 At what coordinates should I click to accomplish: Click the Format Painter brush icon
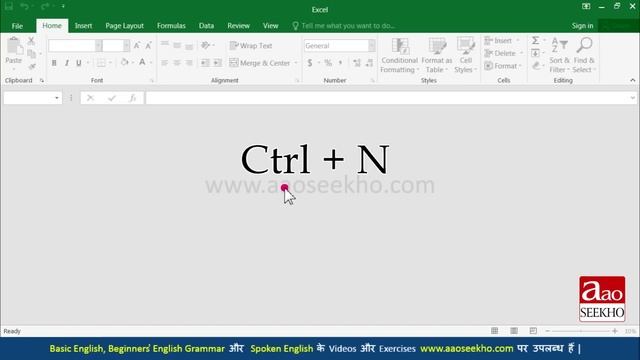coord(32,66)
